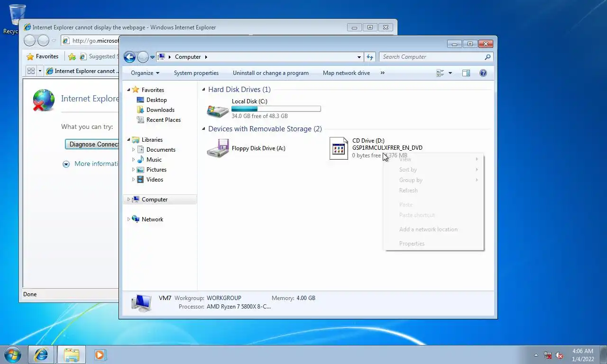
Task: Click the Forward arrow in Computer window
Action: (x=143, y=57)
